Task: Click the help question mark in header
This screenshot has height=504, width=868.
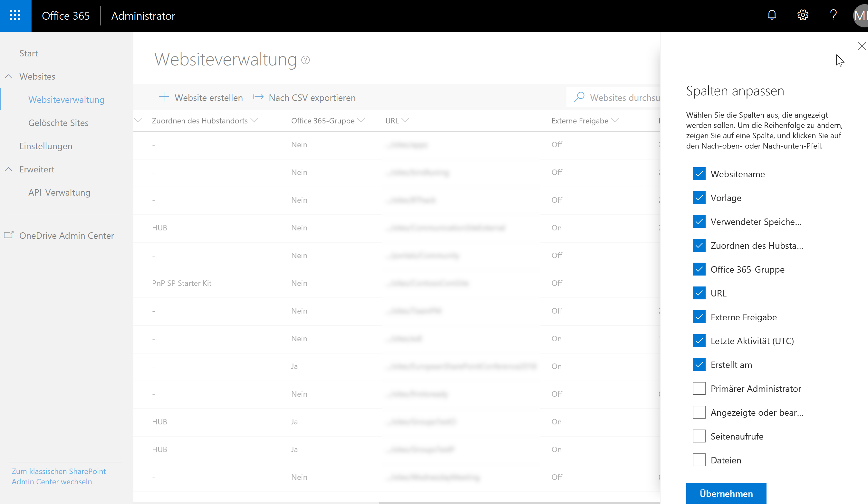Action: click(833, 15)
